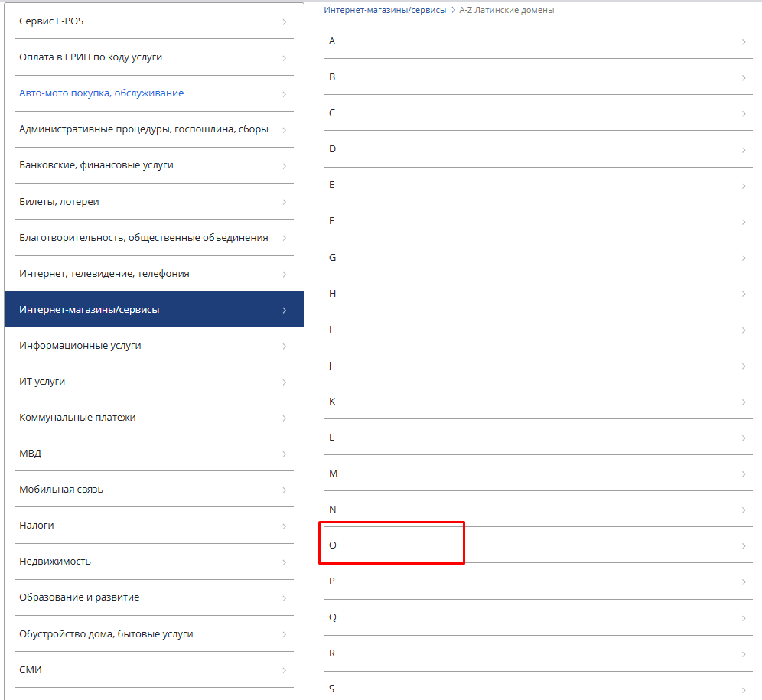Click the chevron on the C row
The image size is (762, 700).
pyautogui.click(x=744, y=114)
